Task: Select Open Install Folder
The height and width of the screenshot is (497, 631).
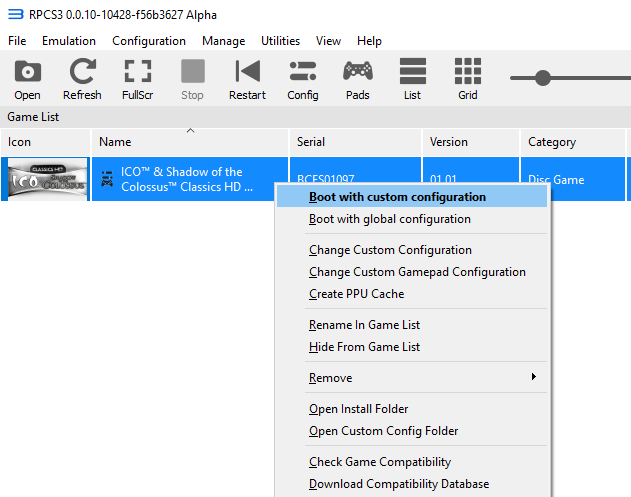Action: click(412, 409)
